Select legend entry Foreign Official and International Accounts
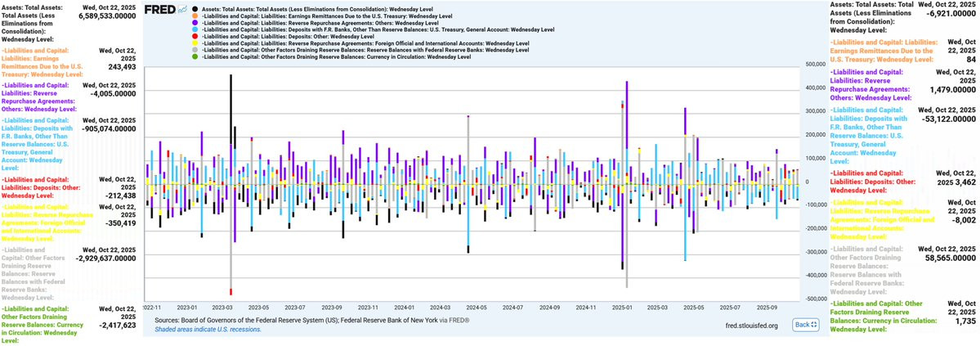Image resolution: width=980 pixels, height=346 pixels. [x=365, y=43]
